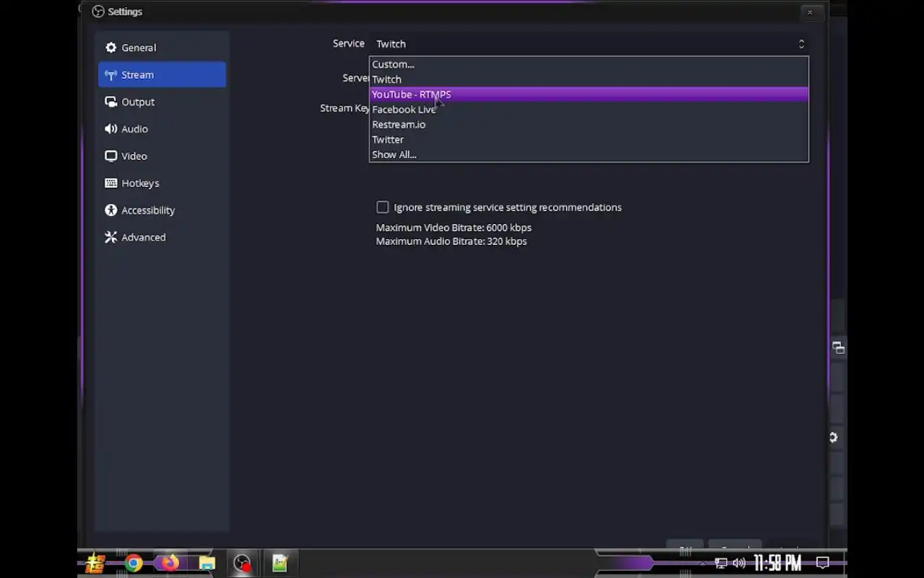
Task: Open the General settings section
Action: [162, 48]
